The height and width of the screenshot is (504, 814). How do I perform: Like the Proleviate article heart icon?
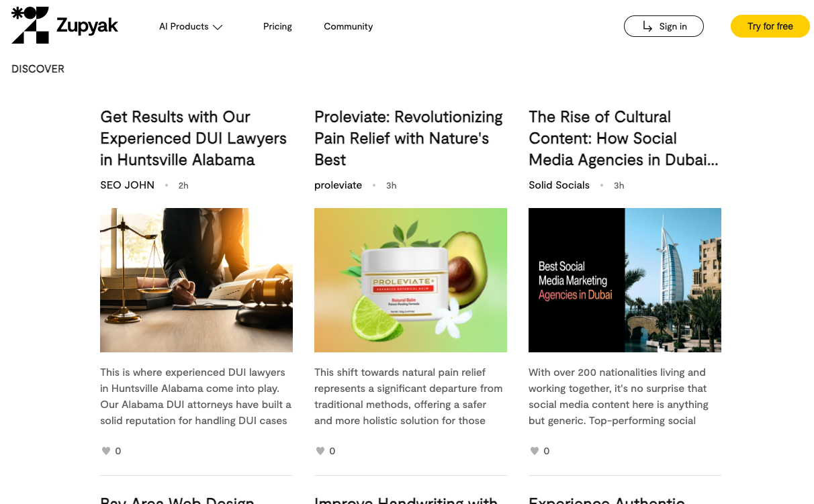[x=320, y=451]
